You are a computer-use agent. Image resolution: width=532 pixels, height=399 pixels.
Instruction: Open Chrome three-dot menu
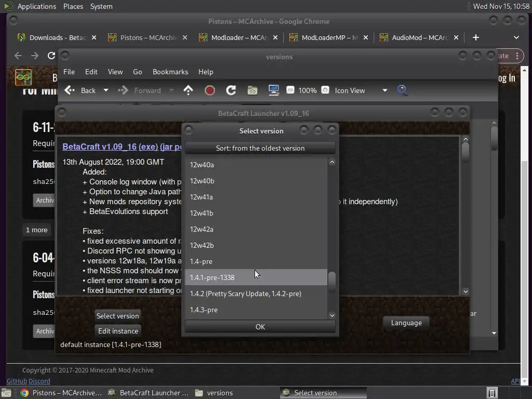517,56
